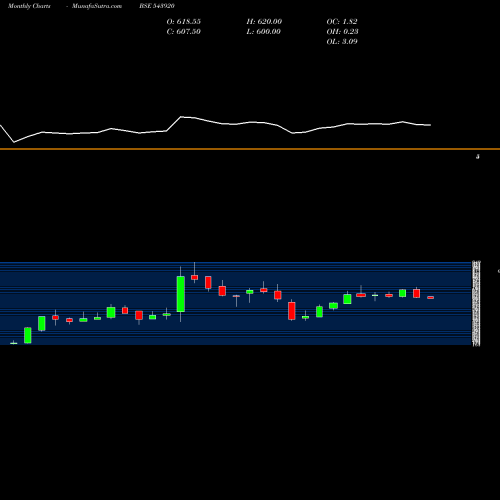
Task: Click the MunafaSutra.com label
Action: 97,6
